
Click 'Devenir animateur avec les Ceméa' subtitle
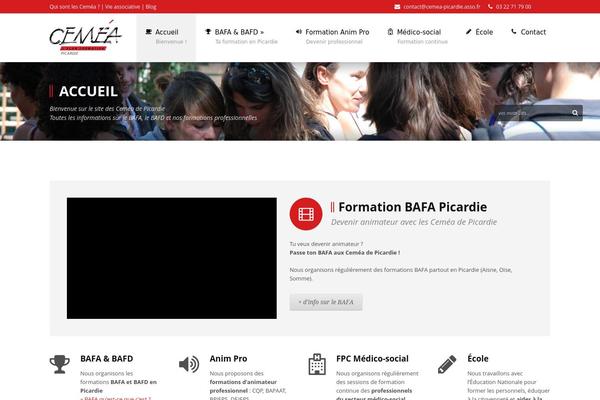(x=414, y=222)
